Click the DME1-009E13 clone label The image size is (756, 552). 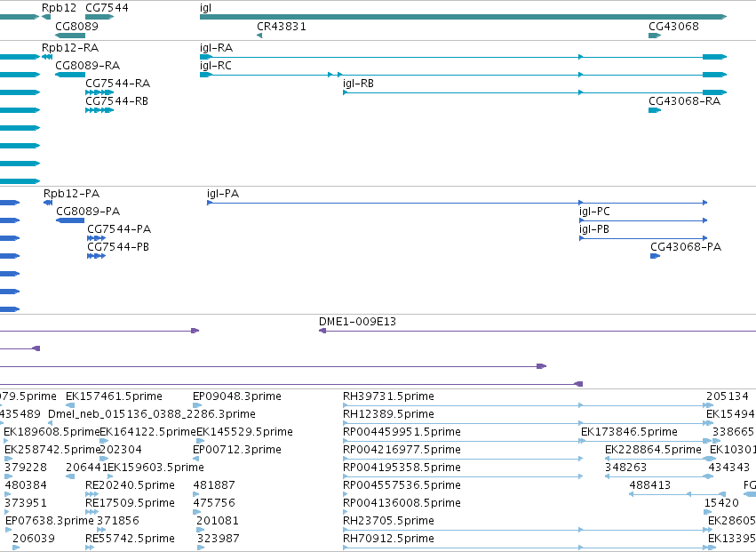(x=358, y=322)
